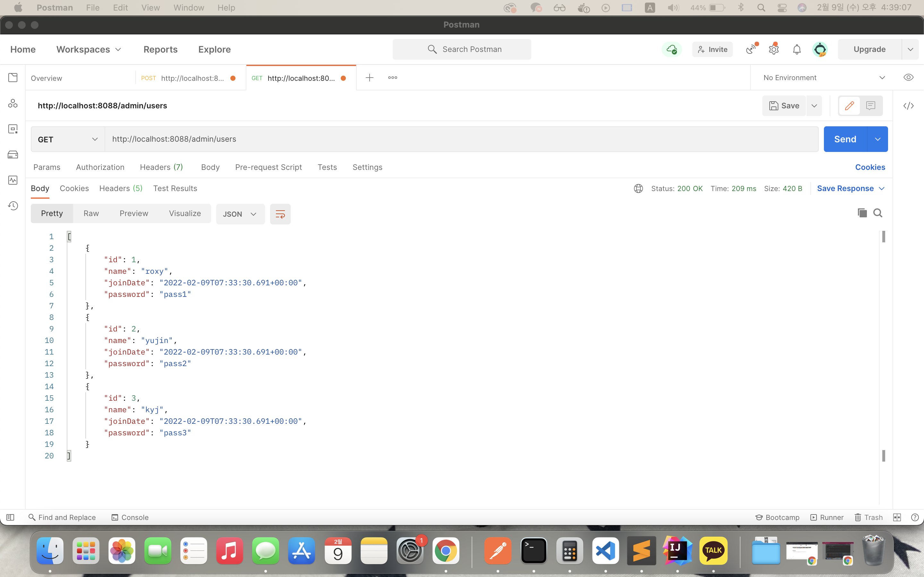
Task: Open the Collections sidebar icon
Action: [x=13, y=78]
